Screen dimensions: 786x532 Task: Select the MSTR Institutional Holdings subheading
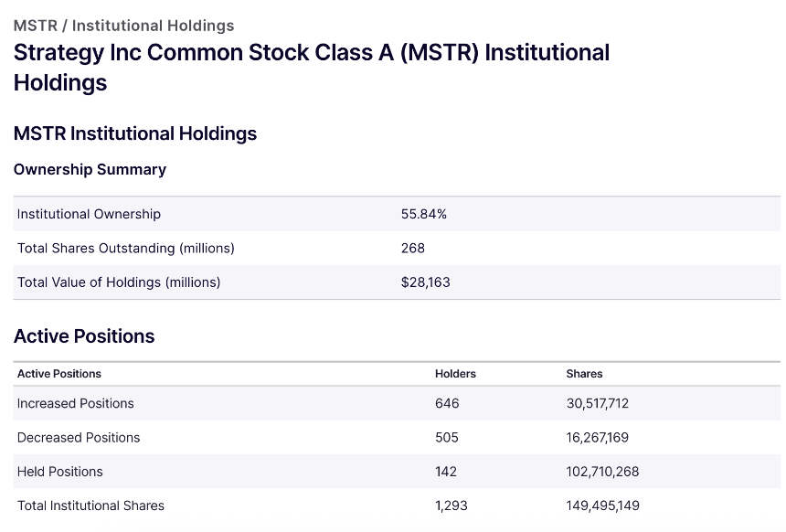coord(134,133)
